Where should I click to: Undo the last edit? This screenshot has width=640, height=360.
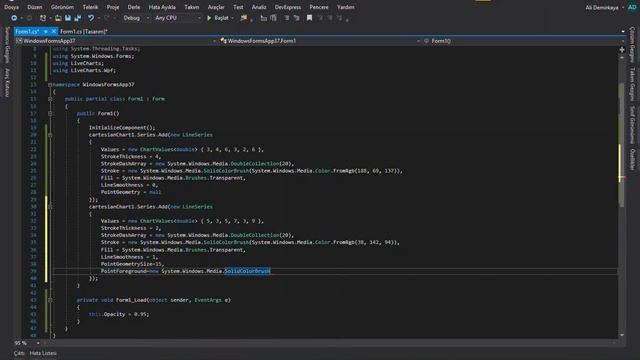click(91, 18)
